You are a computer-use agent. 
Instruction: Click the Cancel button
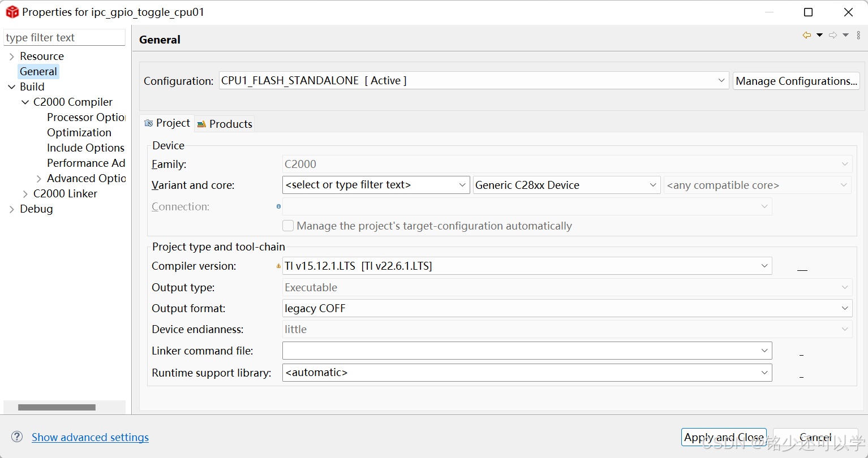815,437
